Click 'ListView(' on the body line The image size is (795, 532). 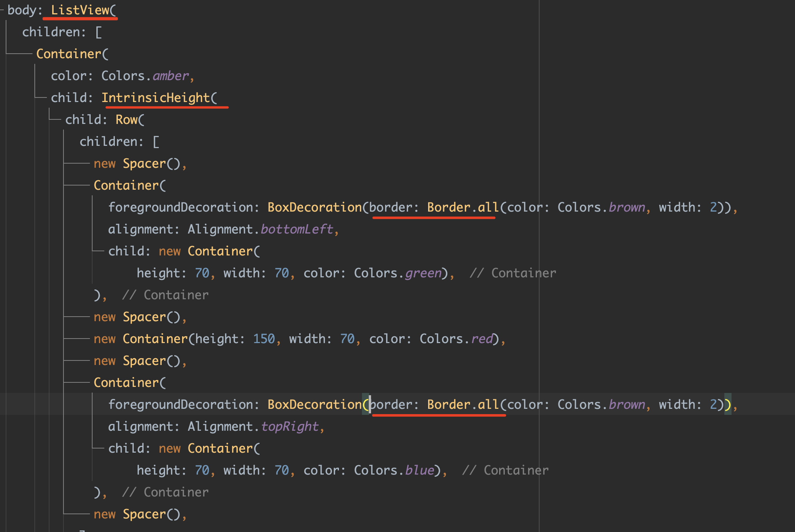[84, 10]
